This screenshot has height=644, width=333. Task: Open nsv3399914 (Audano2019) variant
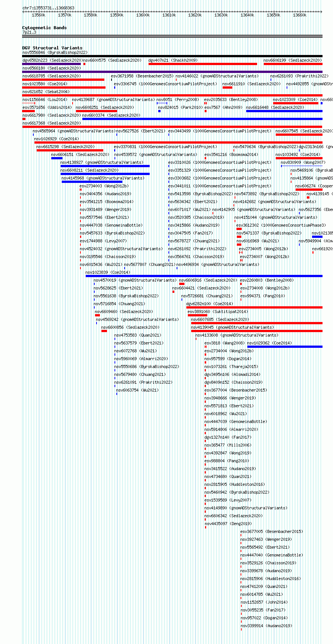(x=266, y=626)
